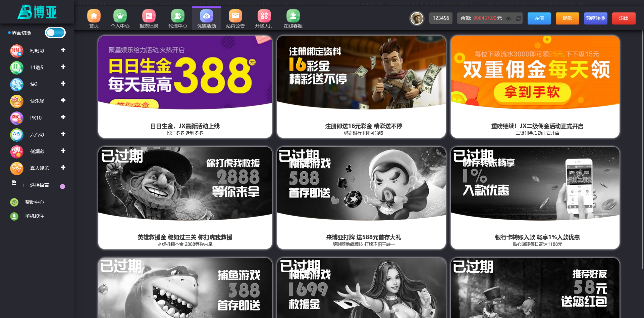Viewport: 644px width, 318px height.
Task: Hide the balance with the eye icon
Action: click(x=509, y=18)
